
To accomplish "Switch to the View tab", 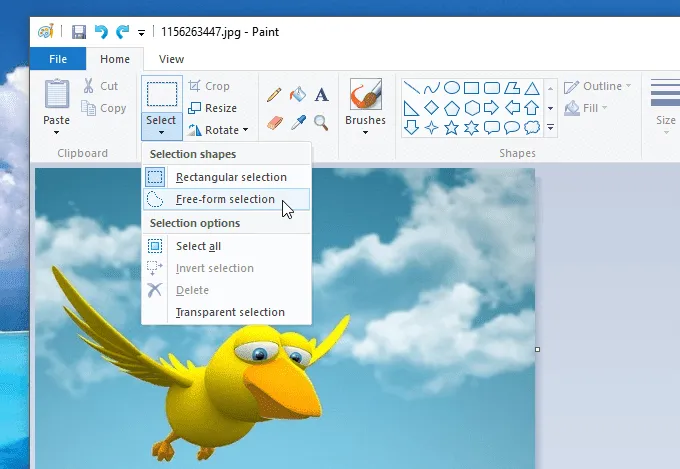I will (x=171, y=59).
